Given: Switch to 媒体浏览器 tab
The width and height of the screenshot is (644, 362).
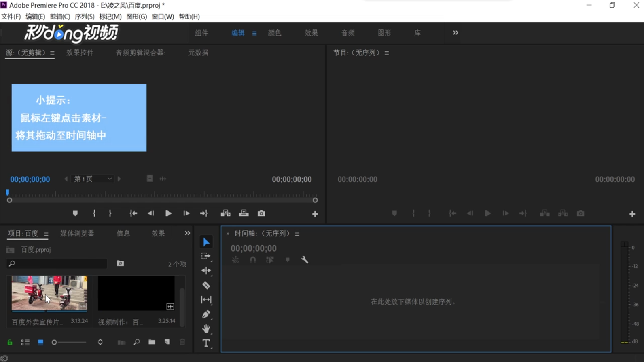Looking at the screenshot, I should pyautogui.click(x=77, y=233).
